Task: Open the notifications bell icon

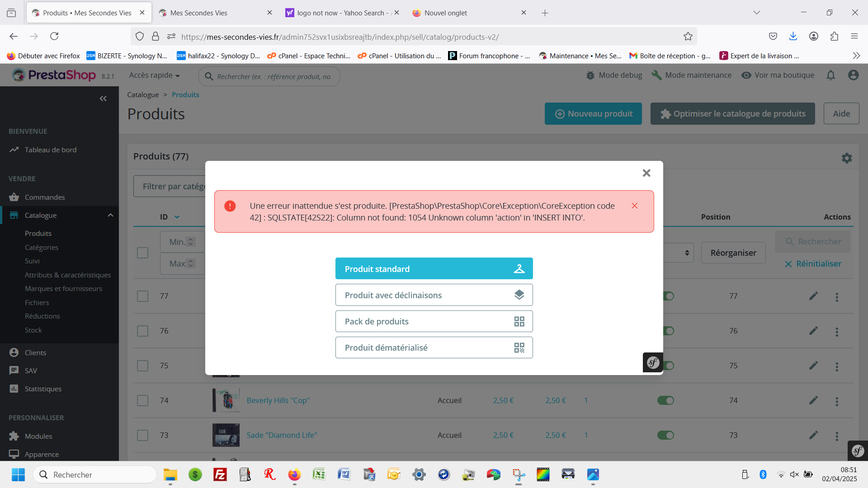Action: (x=830, y=75)
